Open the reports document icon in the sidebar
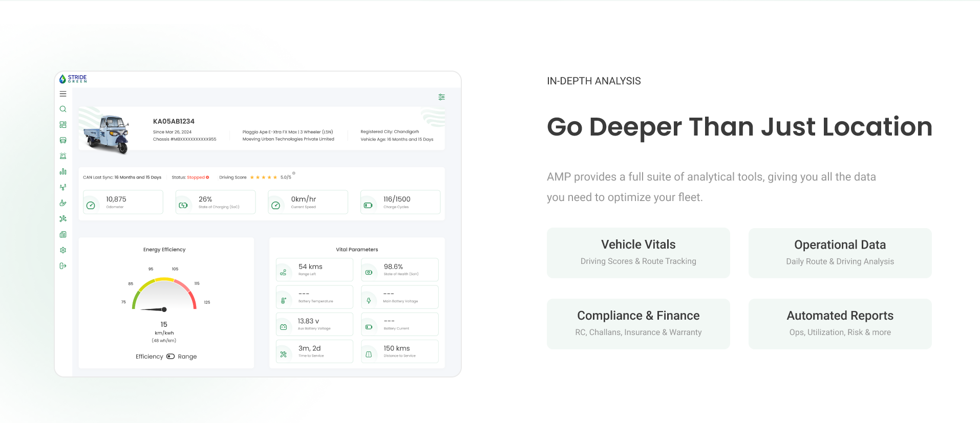980x423 pixels. pos(63,234)
